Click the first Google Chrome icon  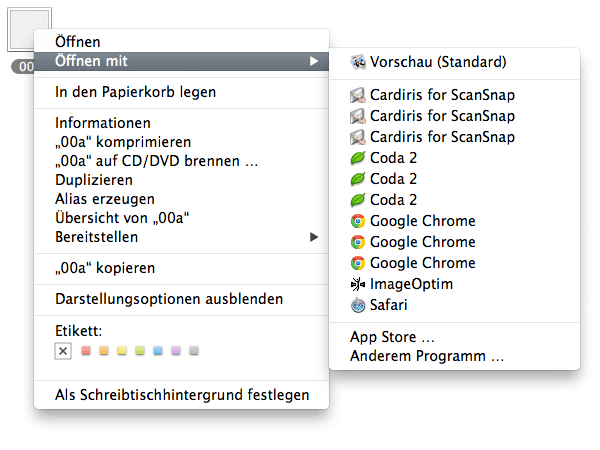coord(358,221)
